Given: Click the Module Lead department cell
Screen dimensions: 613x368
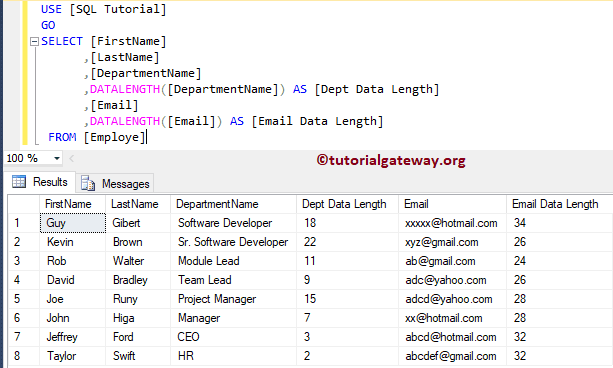Looking at the screenshot, I should pyautogui.click(x=233, y=261).
